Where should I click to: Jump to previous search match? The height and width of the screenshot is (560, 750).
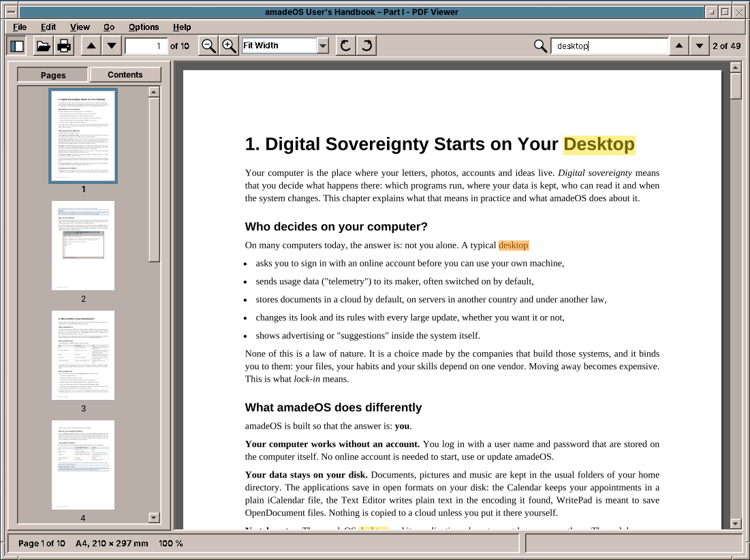(678, 46)
